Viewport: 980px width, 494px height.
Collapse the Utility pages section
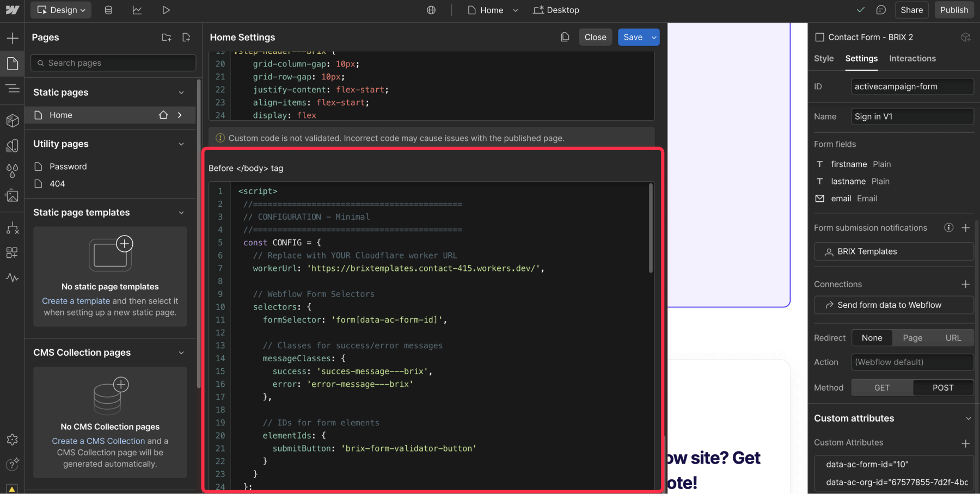coord(181,144)
